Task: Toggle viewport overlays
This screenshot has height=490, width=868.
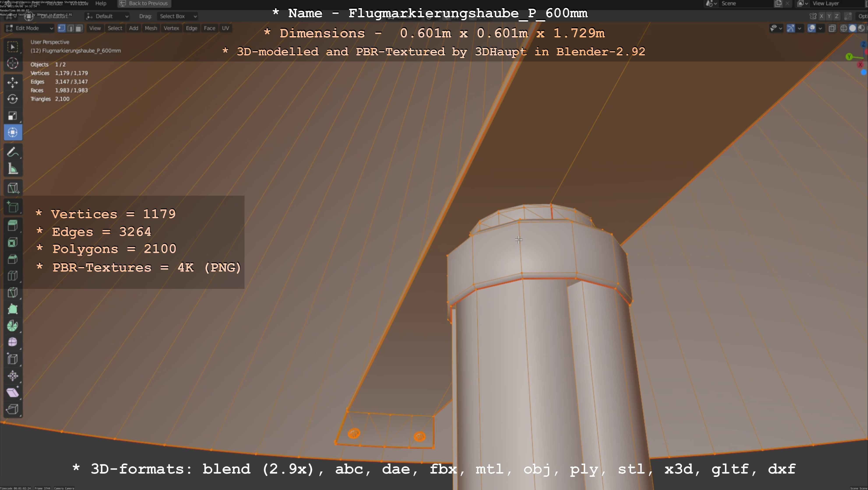Action: coord(812,28)
